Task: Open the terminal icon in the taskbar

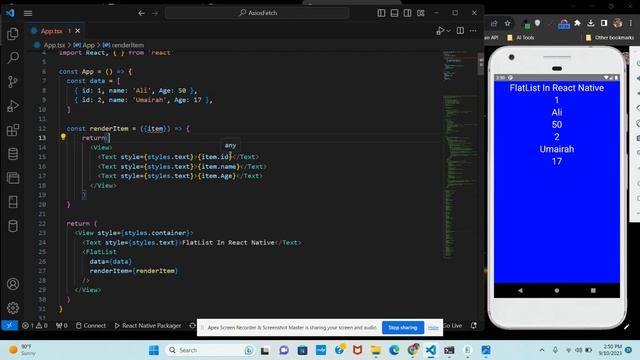Action: click(x=449, y=350)
